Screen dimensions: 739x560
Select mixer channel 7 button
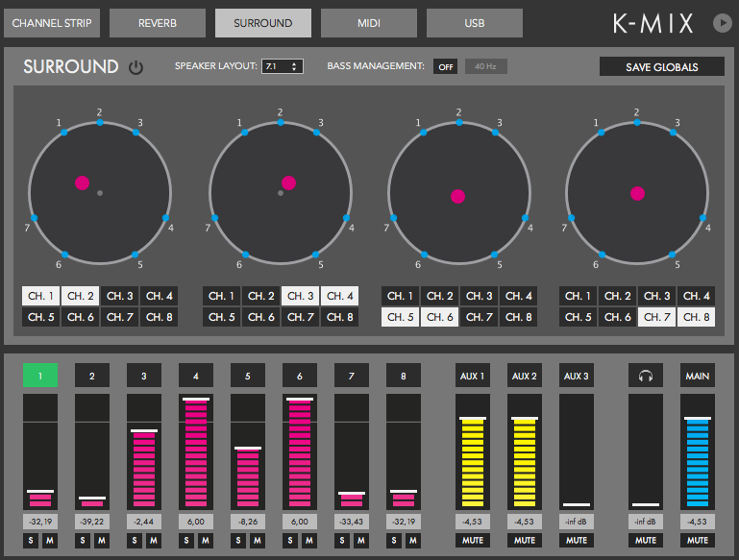point(351,376)
